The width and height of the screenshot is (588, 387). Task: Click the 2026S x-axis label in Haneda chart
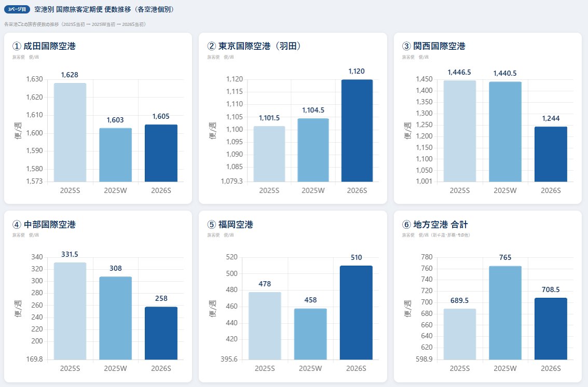click(x=357, y=190)
